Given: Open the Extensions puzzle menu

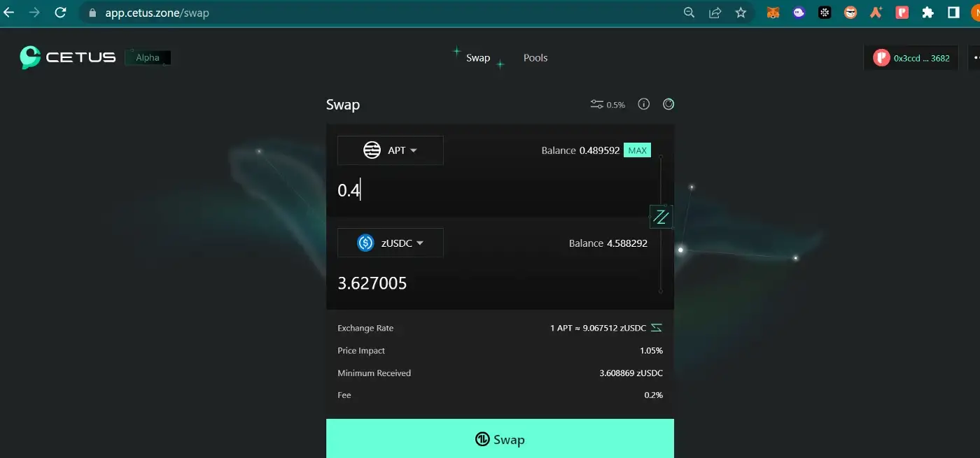Looking at the screenshot, I should [928, 13].
